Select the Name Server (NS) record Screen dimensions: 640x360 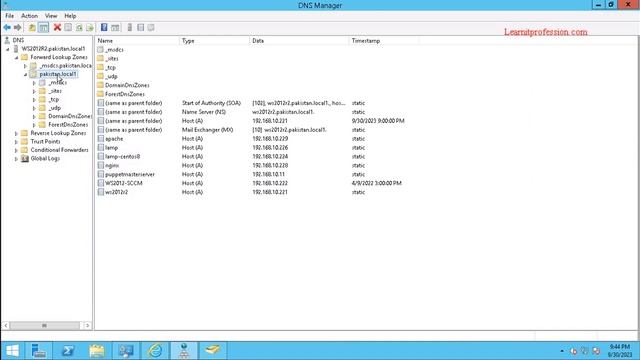204,112
